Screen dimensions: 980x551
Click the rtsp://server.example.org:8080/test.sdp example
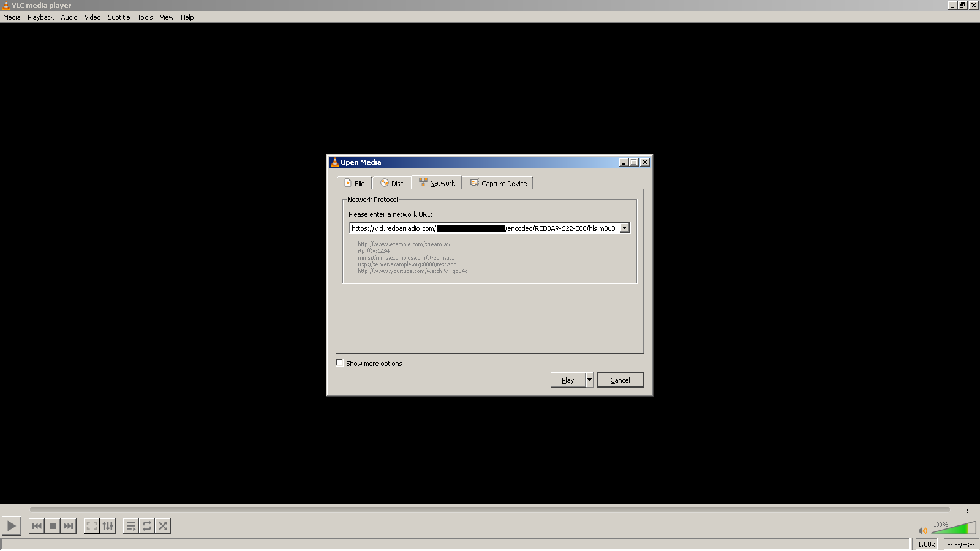click(407, 264)
